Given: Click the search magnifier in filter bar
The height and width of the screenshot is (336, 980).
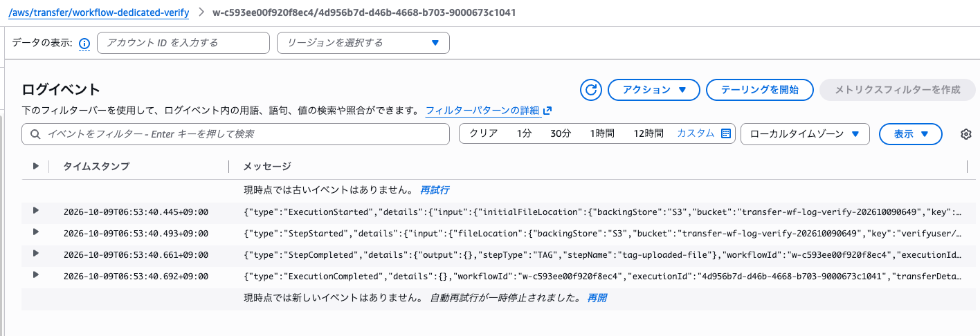Looking at the screenshot, I should (x=35, y=134).
